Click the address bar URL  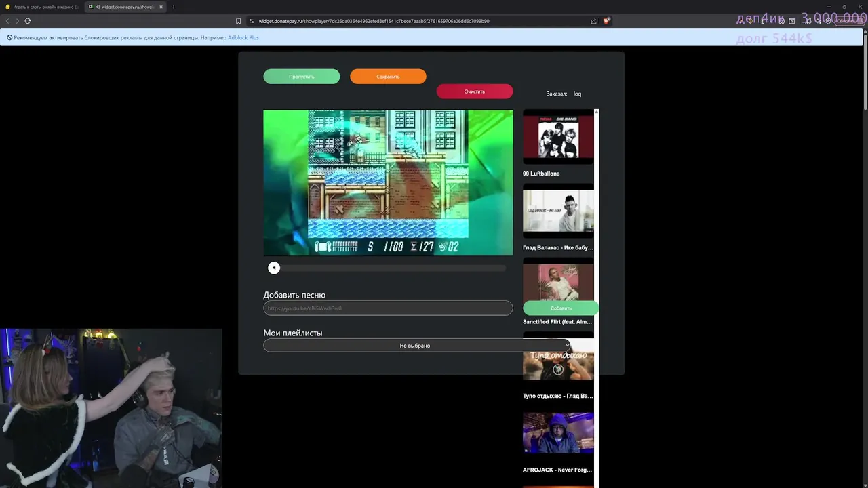tap(374, 21)
